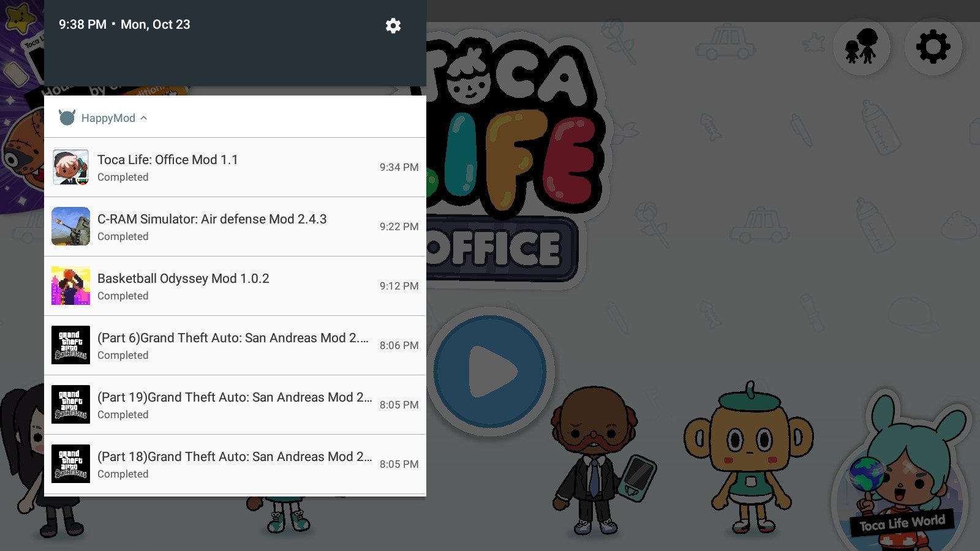
Task: Click the date and time in notification header
Action: 124,24
